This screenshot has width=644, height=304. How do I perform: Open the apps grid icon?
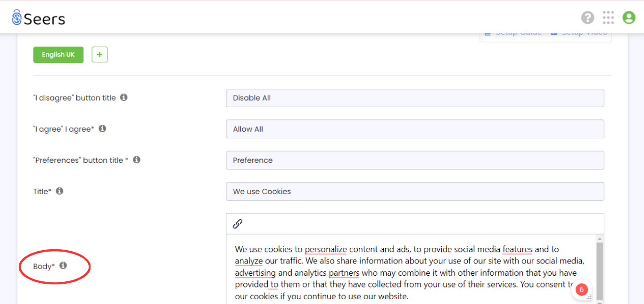click(x=608, y=17)
